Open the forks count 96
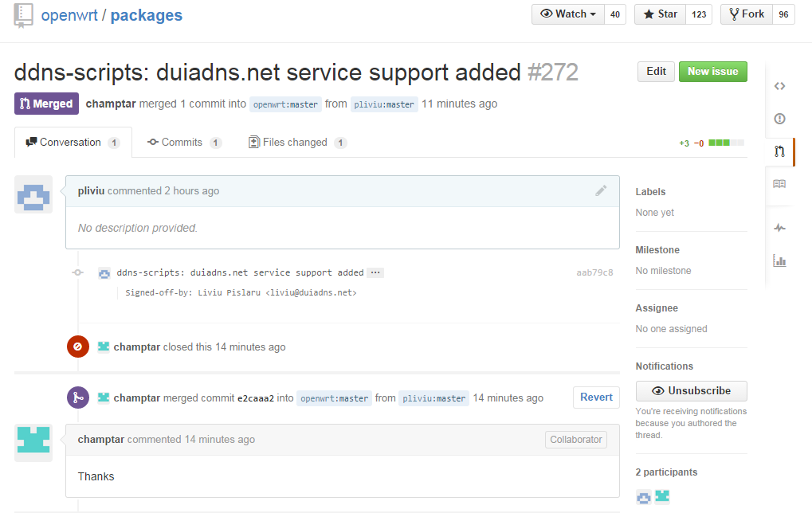 tap(783, 14)
